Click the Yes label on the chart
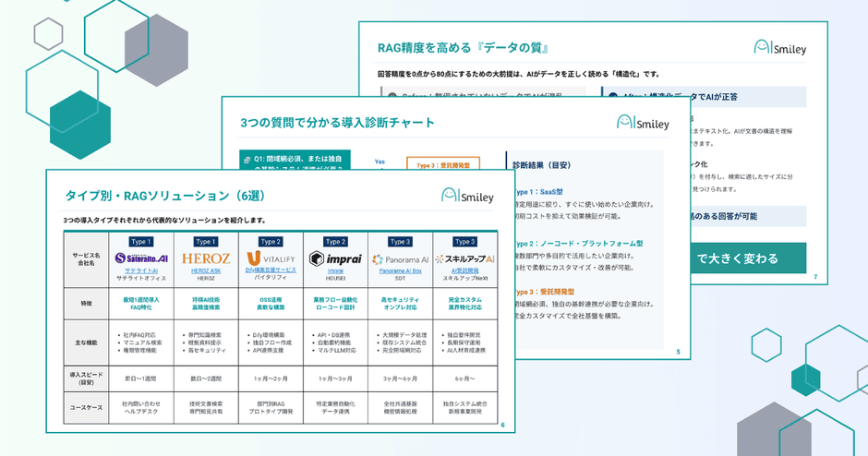The image size is (868, 456). [x=380, y=162]
